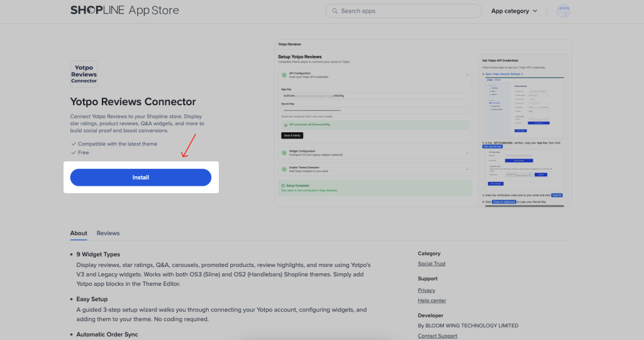
Task: Click the API Configuration green check icon
Action: pyautogui.click(x=284, y=75)
